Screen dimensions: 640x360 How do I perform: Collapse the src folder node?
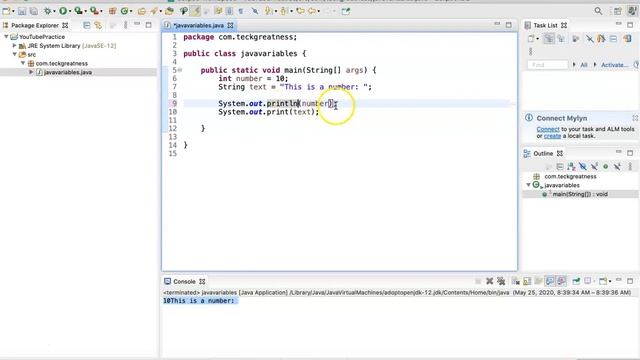[15, 54]
